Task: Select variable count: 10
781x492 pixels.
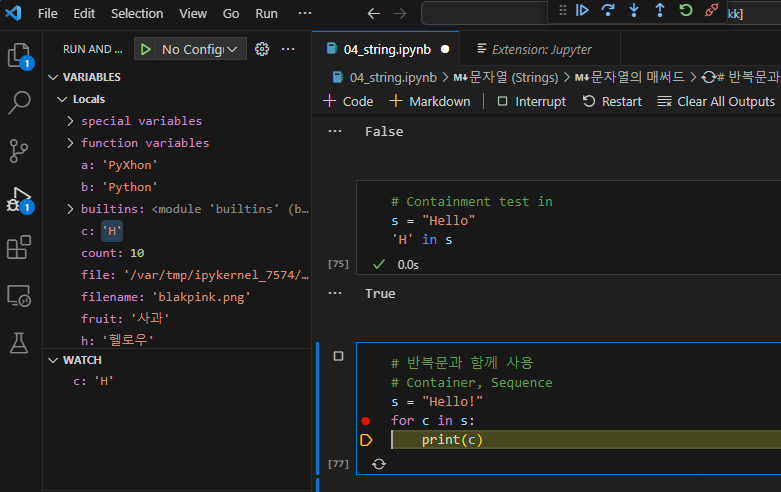Action: tap(113, 253)
